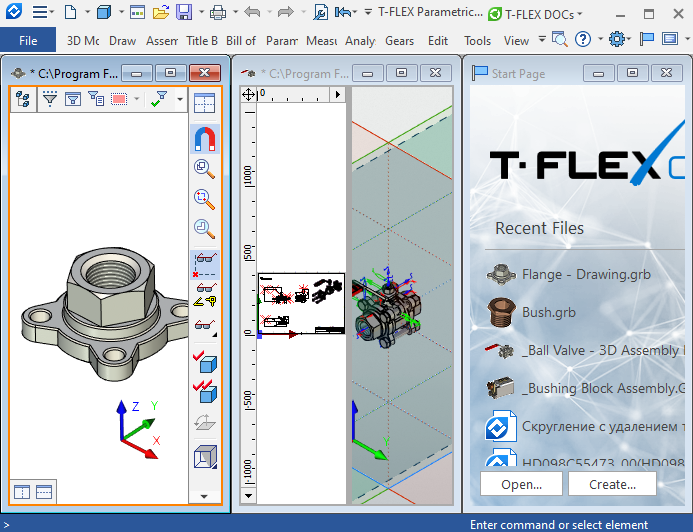Open the dropdown arrow next to the printer icon
The width and height of the screenshot is (693, 532).
pos(235,12)
